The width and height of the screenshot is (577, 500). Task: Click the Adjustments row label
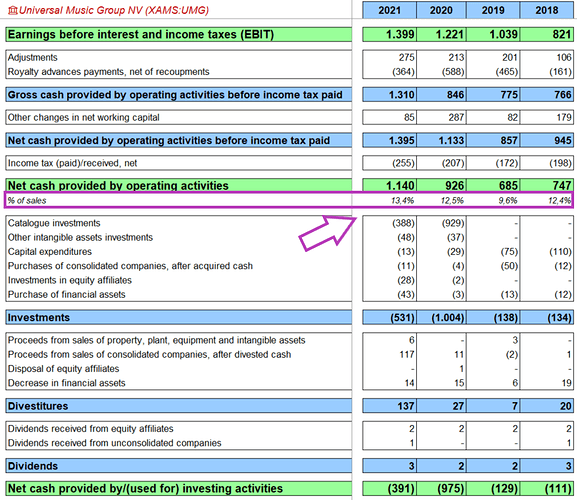33,57
